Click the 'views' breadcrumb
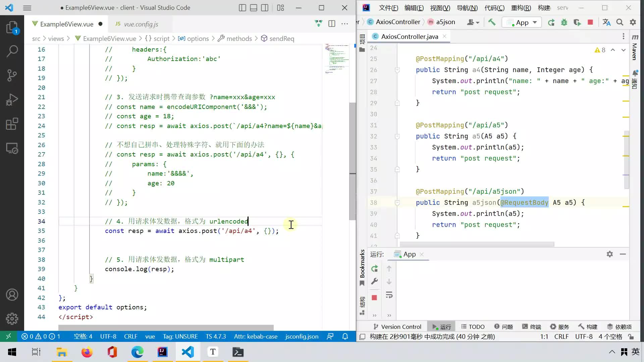This screenshot has width=644, height=362. (56, 39)
